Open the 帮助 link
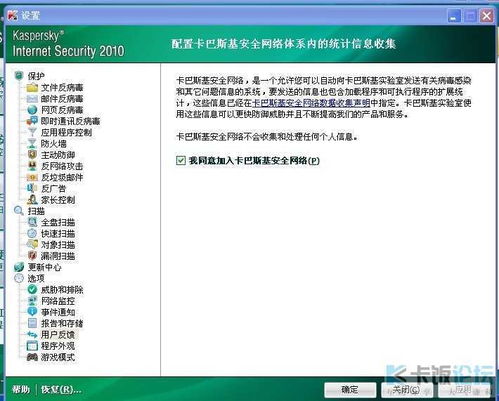Viewport: 499px width, 401px height. coord(21,389)
